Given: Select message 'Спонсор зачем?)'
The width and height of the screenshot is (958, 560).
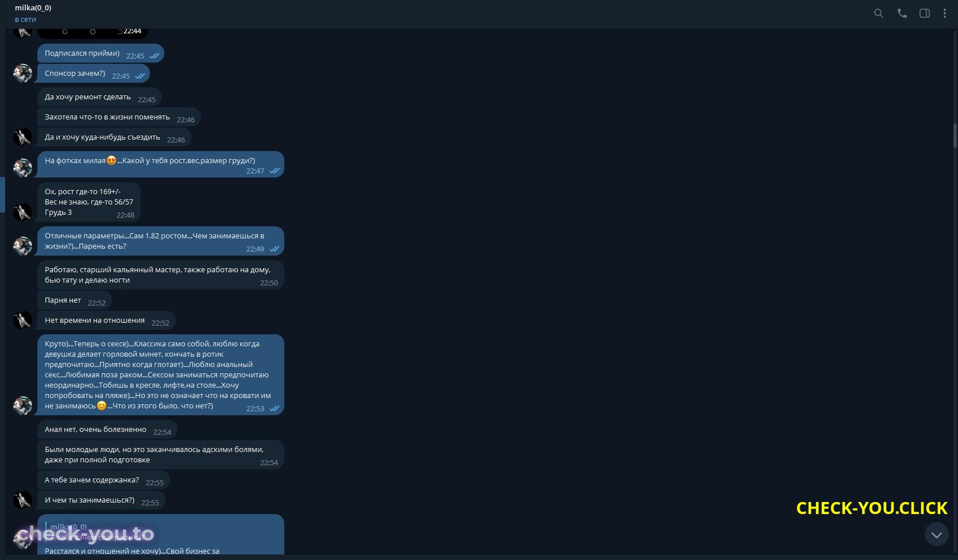Looking at the screenshot, I should pyautogui.click(x=93, y=74).
